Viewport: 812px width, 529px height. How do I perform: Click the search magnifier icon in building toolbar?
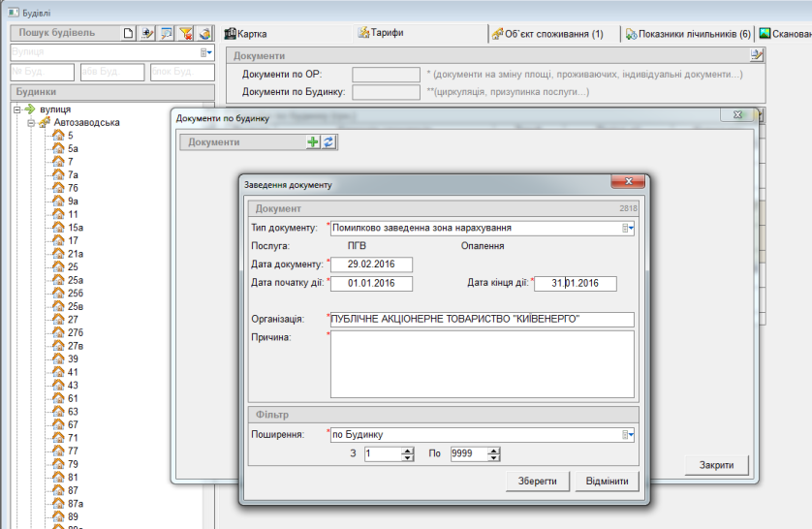(167, 33)
